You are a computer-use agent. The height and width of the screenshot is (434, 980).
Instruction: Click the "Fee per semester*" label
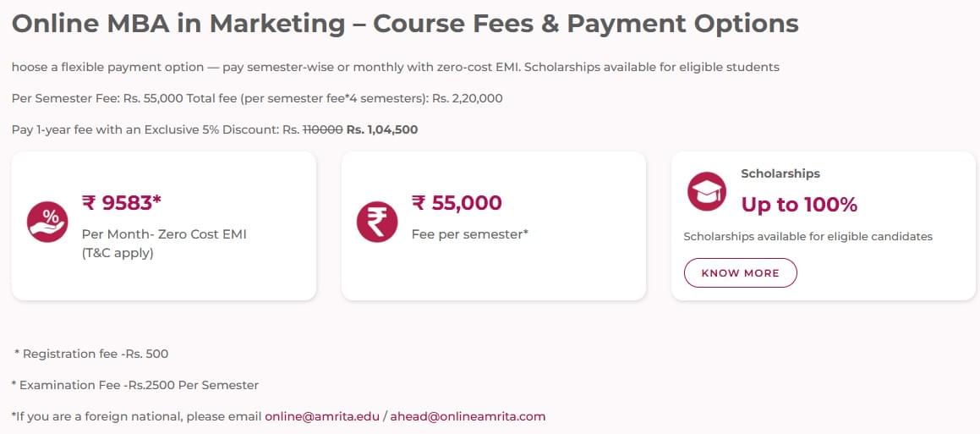[x=469, y=233]
